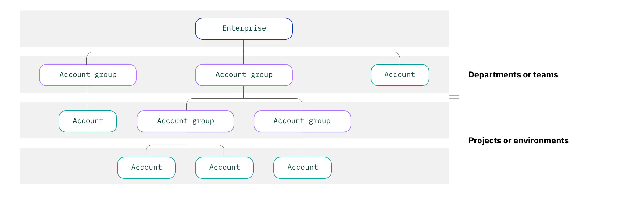This screenshot has width=644, height=205.
Task: Select the Account group directly below Enterprise
Action: click(x=244, y=75)
